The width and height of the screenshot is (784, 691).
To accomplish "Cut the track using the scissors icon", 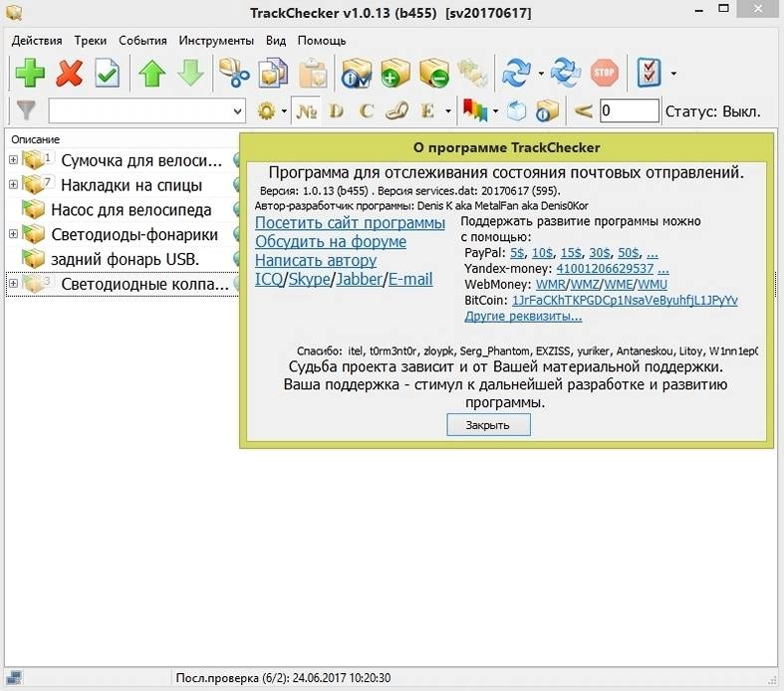I will [x=234, y=74].
